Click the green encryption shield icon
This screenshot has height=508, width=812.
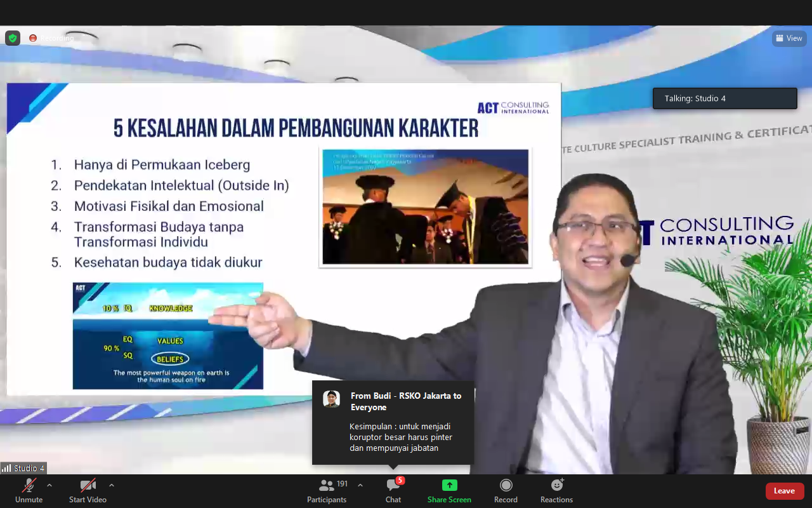(13, 38)
